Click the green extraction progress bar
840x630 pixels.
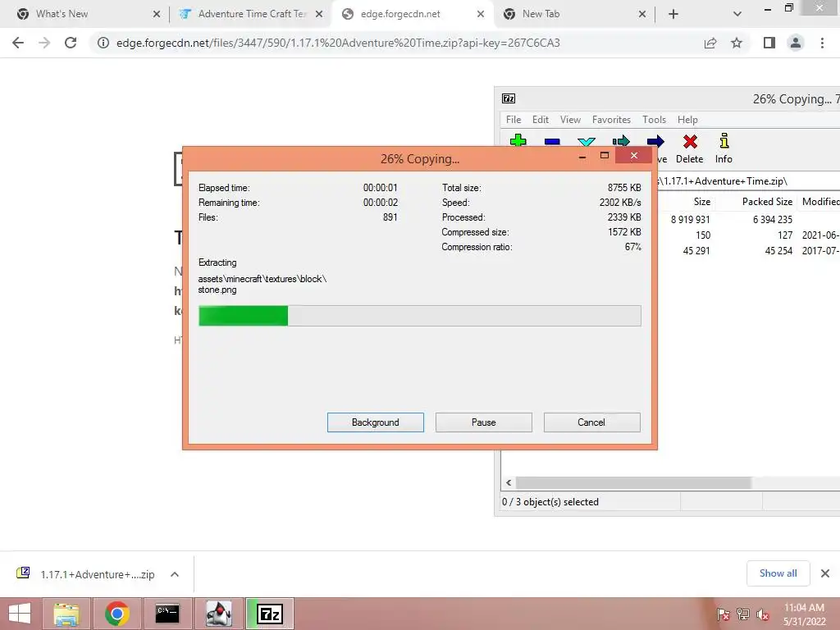coord(419,316)
